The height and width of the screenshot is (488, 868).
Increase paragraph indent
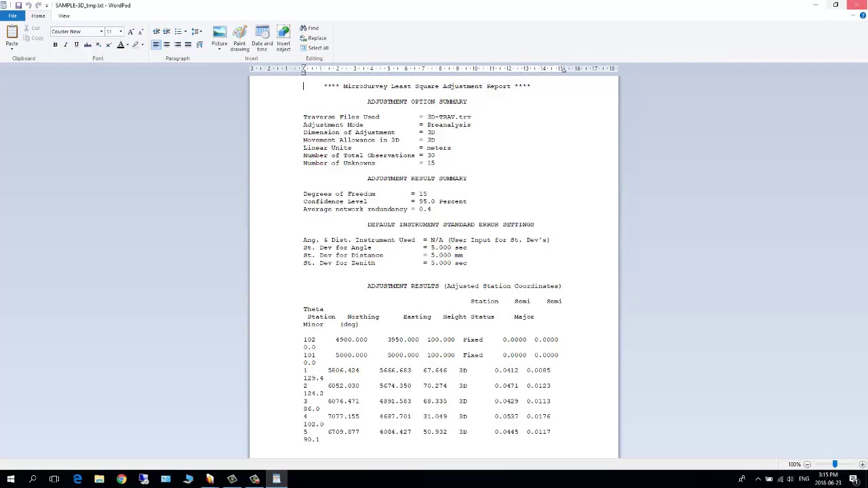point(166,31)
